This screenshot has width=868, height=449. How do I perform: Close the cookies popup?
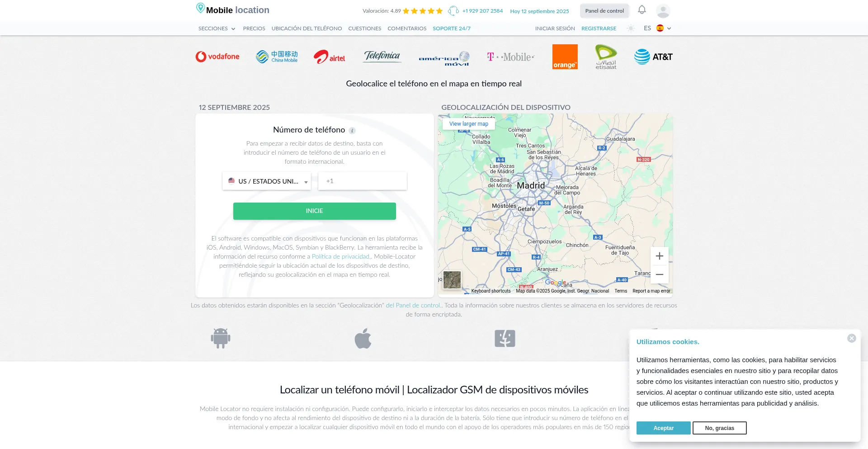tap(852, 338)
